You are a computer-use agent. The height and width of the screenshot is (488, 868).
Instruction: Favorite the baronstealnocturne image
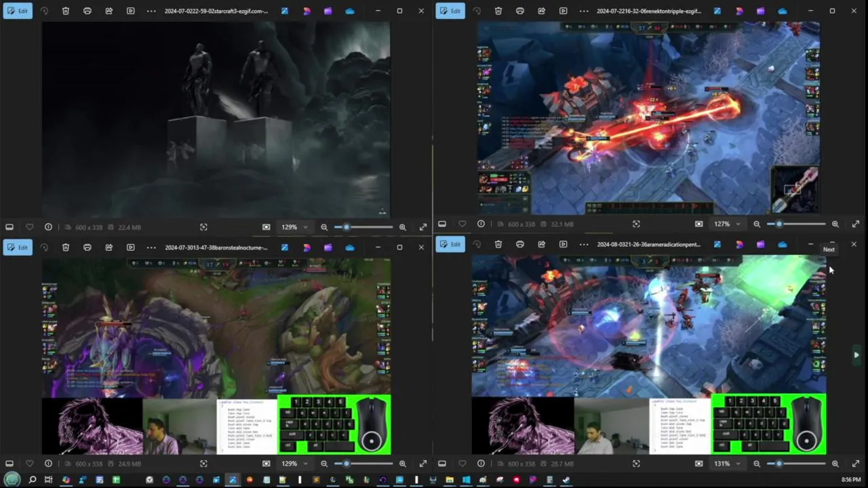click(x=29, y=464)
